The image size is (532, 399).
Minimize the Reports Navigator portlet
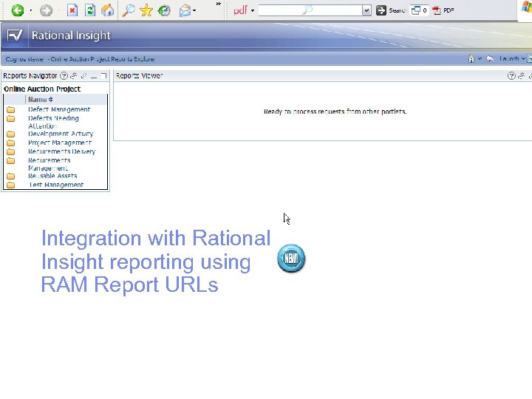click(94, 76)
